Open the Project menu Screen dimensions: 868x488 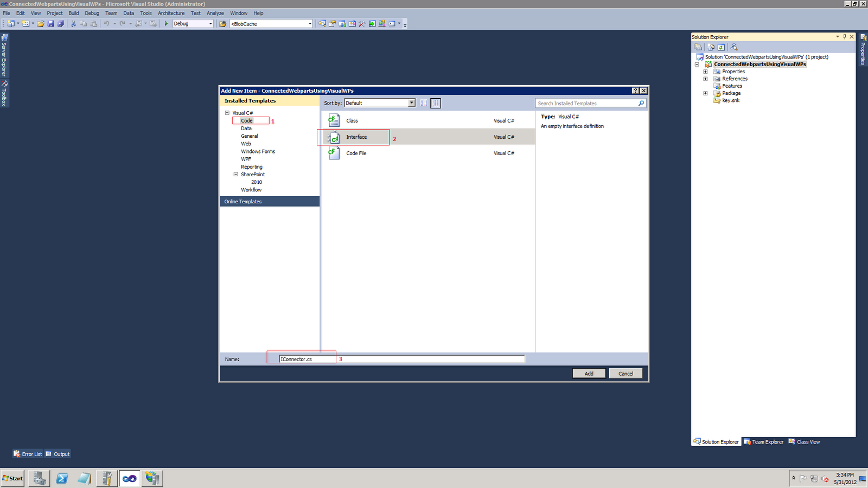click(x=55, y=13)
